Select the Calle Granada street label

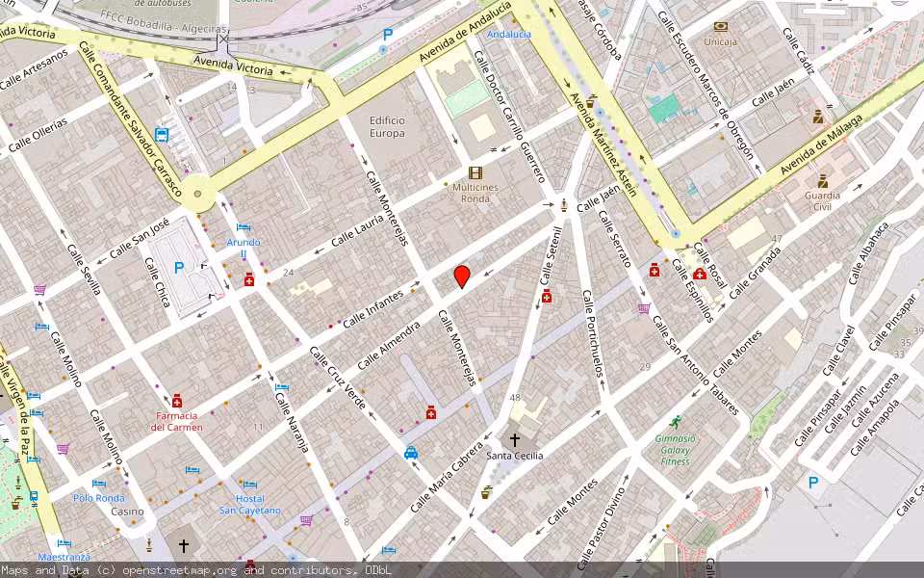(x=755, y=273)
